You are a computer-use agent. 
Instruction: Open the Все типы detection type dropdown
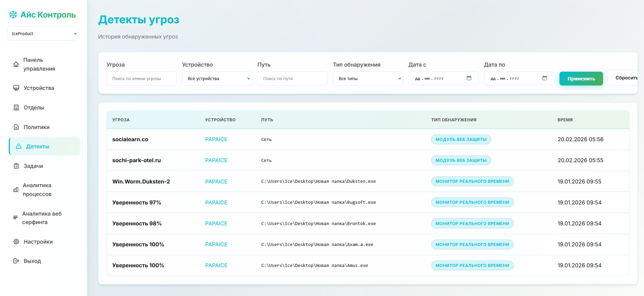368,78
